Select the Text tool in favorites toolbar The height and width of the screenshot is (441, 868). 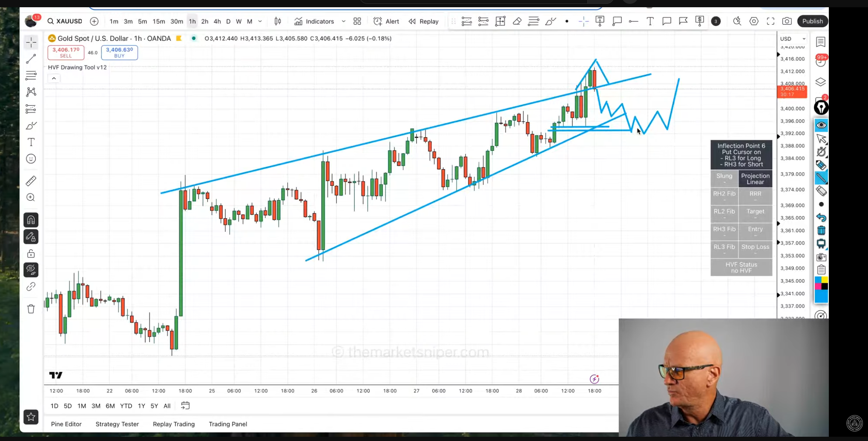[x=650, y=21]
